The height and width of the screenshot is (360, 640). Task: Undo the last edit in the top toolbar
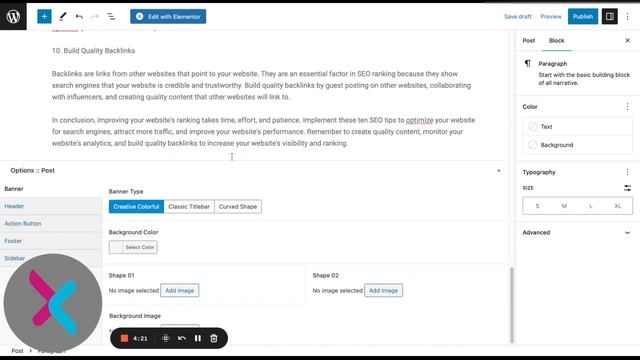click(79, 17)
